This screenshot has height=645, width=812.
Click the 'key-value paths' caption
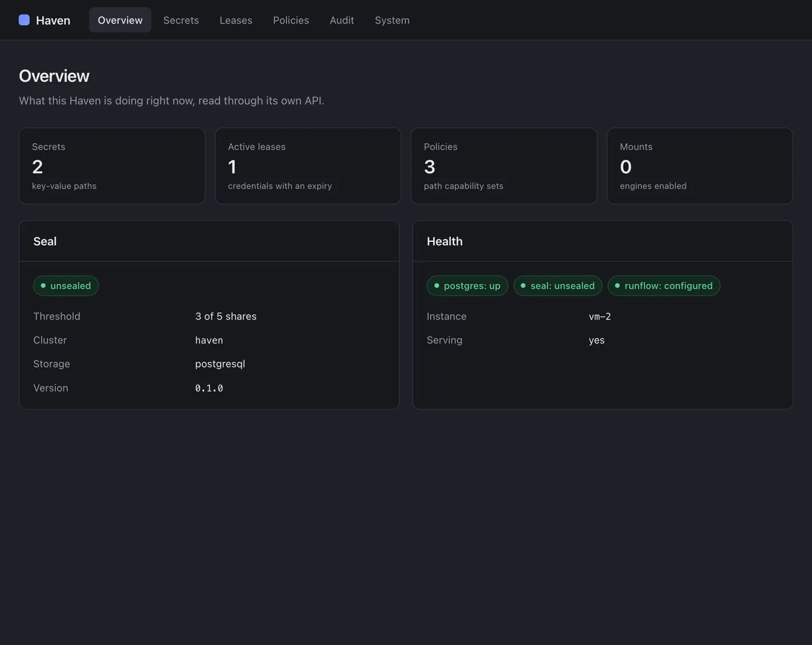point(65,186)
